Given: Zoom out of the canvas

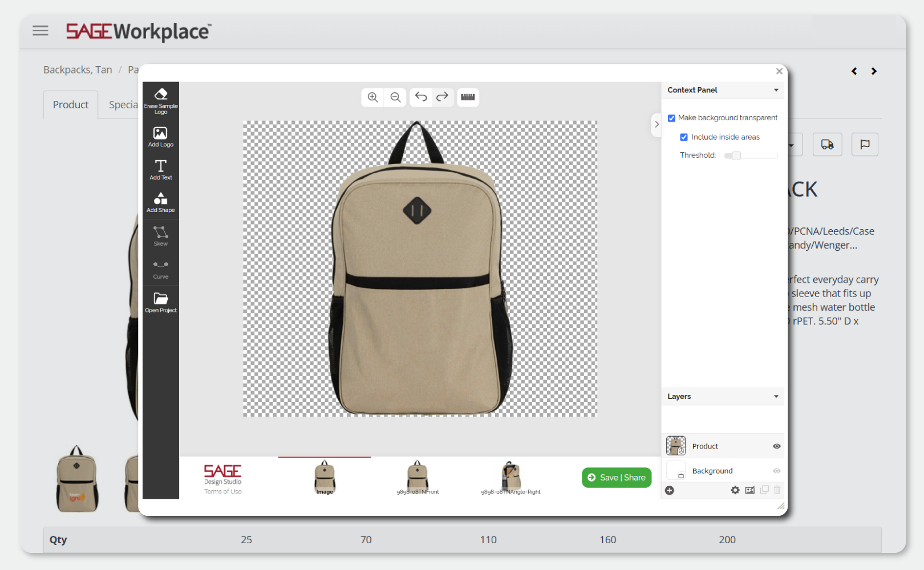Looking at the screenshot, I should [x=395, y=97].
